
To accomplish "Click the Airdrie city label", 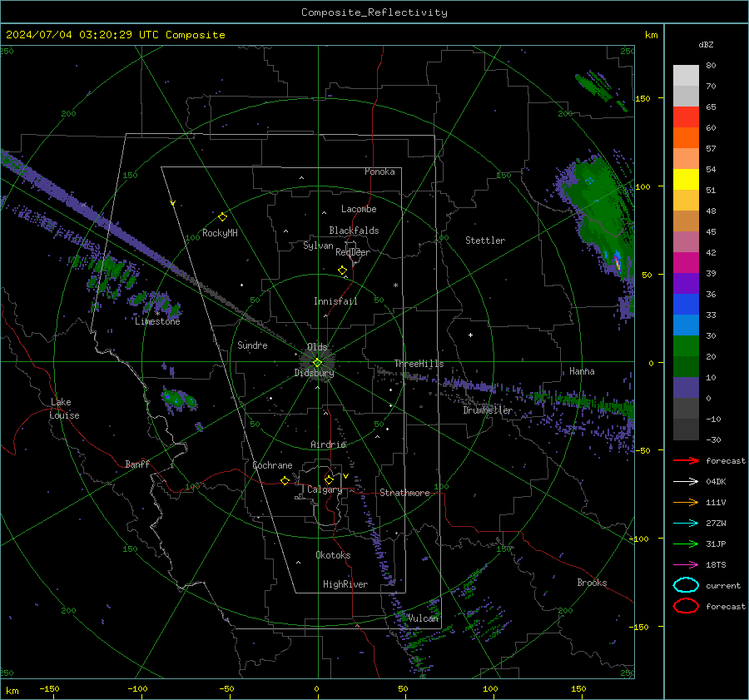I will [x=328, y=444].
